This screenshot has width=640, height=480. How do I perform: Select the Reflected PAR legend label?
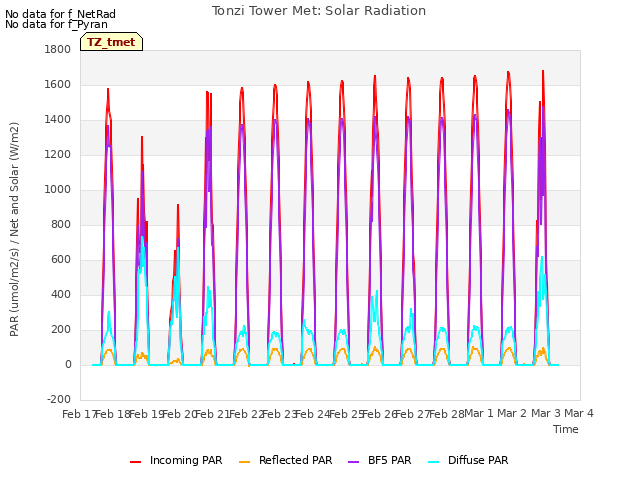point(296,460)
